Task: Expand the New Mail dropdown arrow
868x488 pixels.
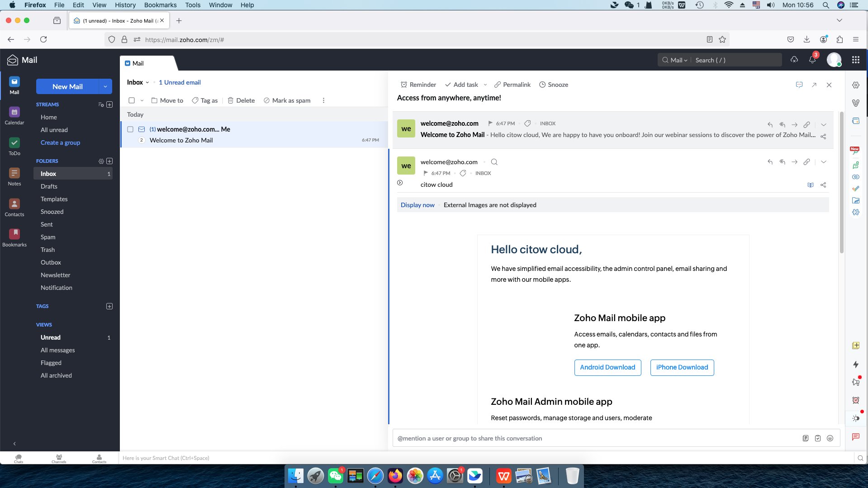Action: point(105,86)
